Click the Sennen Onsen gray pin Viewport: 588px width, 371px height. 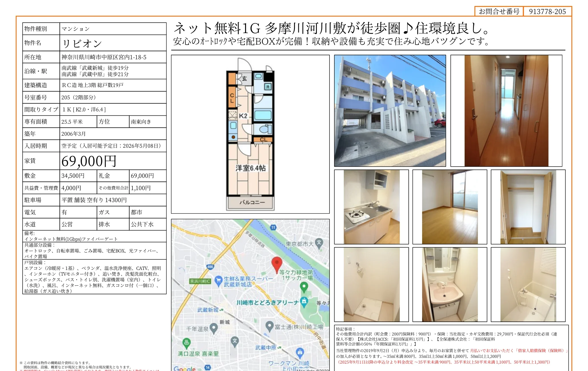214,328
